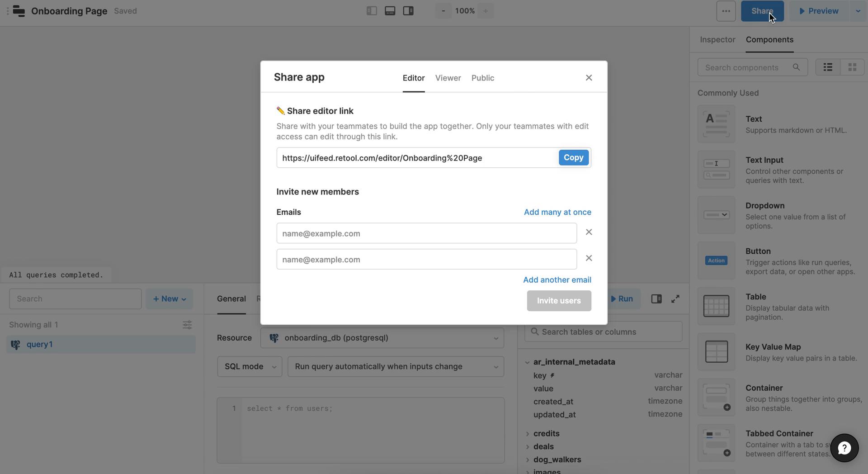868x474 pixels.
Task: Switch Components panel to list view
Action: tap(828, 67)
